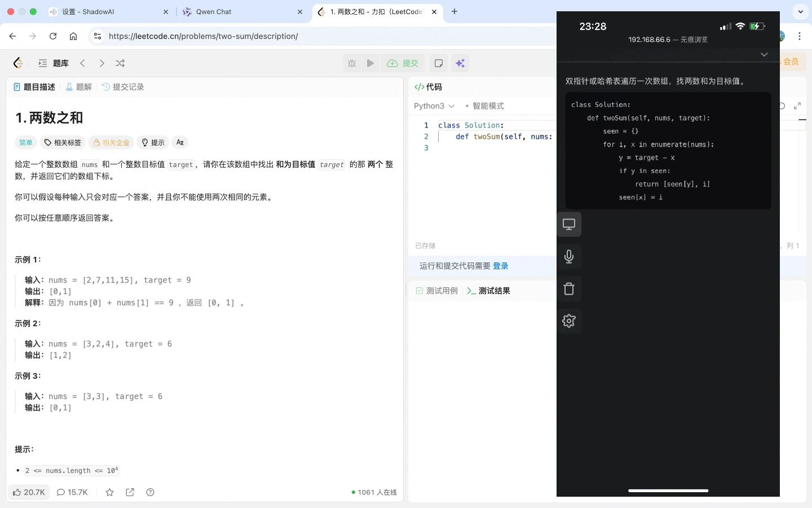
Task: Switch to the 题解 tab
Action: [79, 87]
